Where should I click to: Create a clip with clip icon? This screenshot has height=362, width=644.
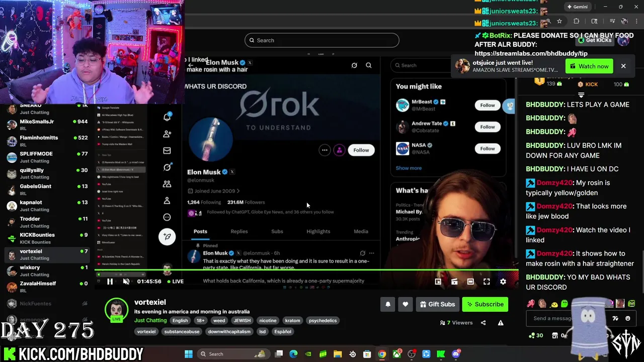[x=454, y=282]
